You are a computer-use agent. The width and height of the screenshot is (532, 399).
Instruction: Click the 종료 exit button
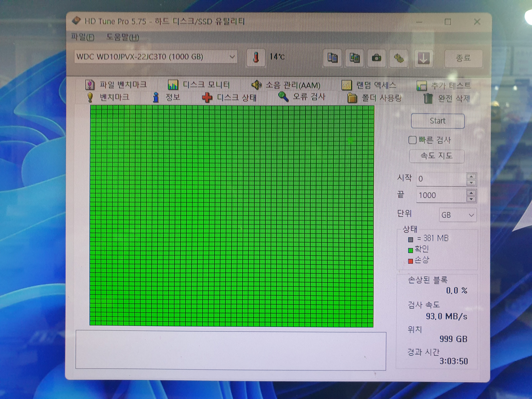464,58
